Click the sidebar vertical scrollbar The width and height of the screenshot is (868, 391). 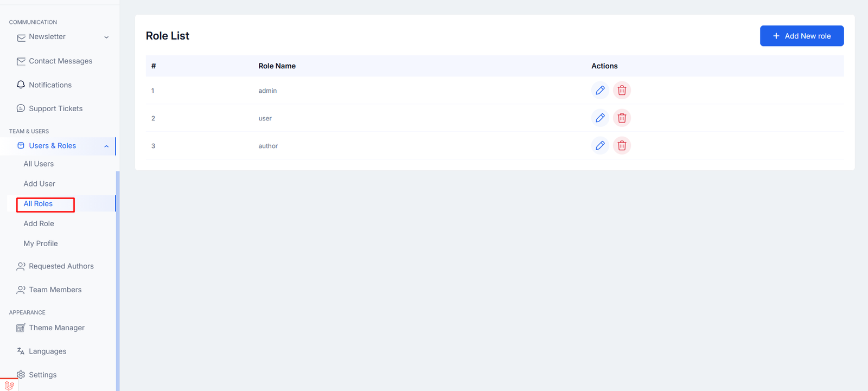tap(118, 281)
